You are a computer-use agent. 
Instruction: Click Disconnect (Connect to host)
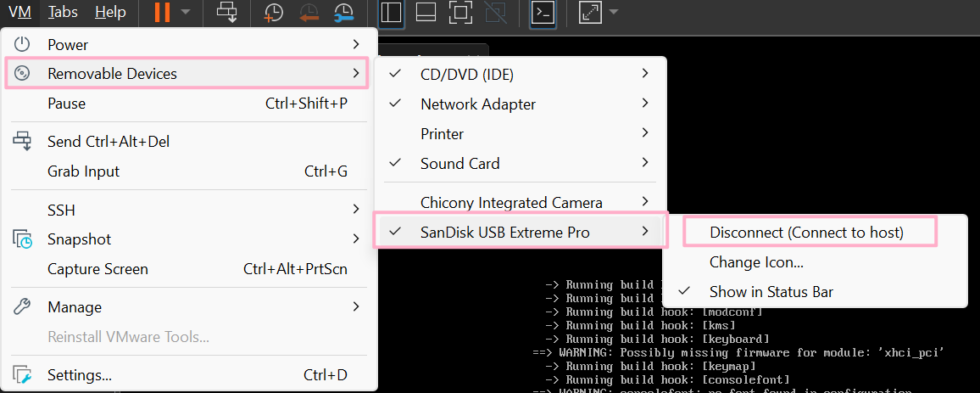(806, 233)
